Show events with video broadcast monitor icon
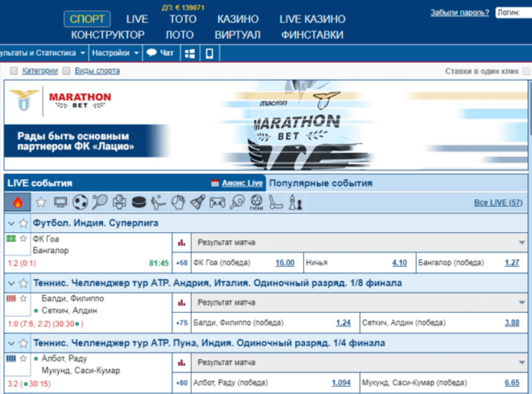This screenshot has height=394, width=532. [x=60, y=202]
